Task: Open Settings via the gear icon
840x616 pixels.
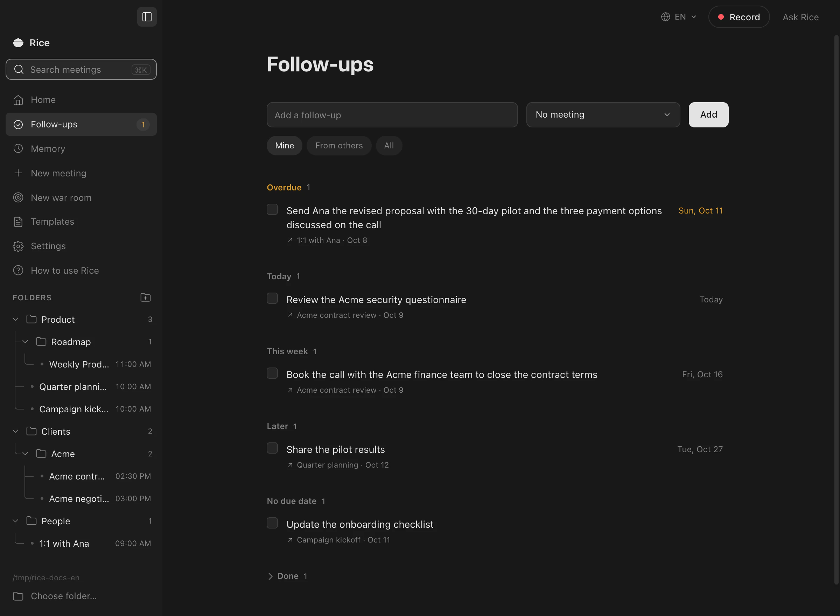Action: [18, 246]
